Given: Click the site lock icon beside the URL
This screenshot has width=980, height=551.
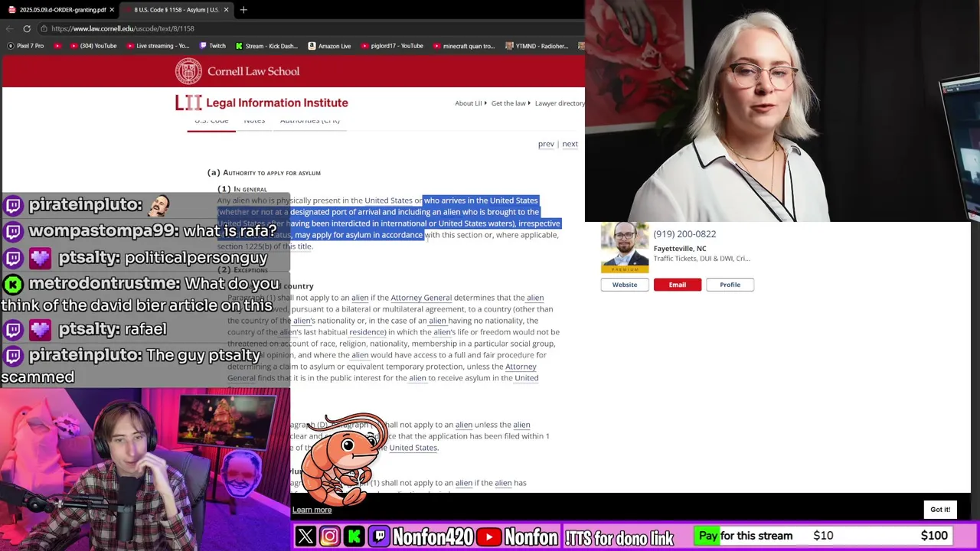Looking at the screenshot, I should click(x=44, y=28).
